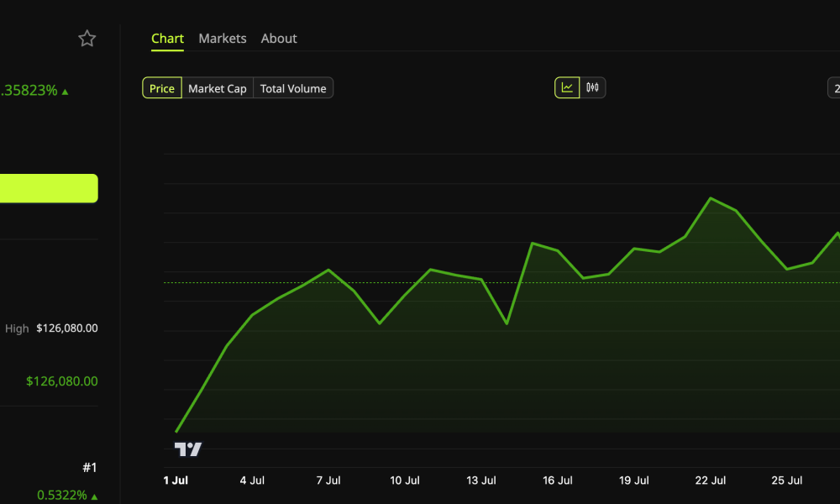Click the chart dip near 14 Jul
Image resolution: width=840 pixels, height=504 pixels.
tap(507, 323)
